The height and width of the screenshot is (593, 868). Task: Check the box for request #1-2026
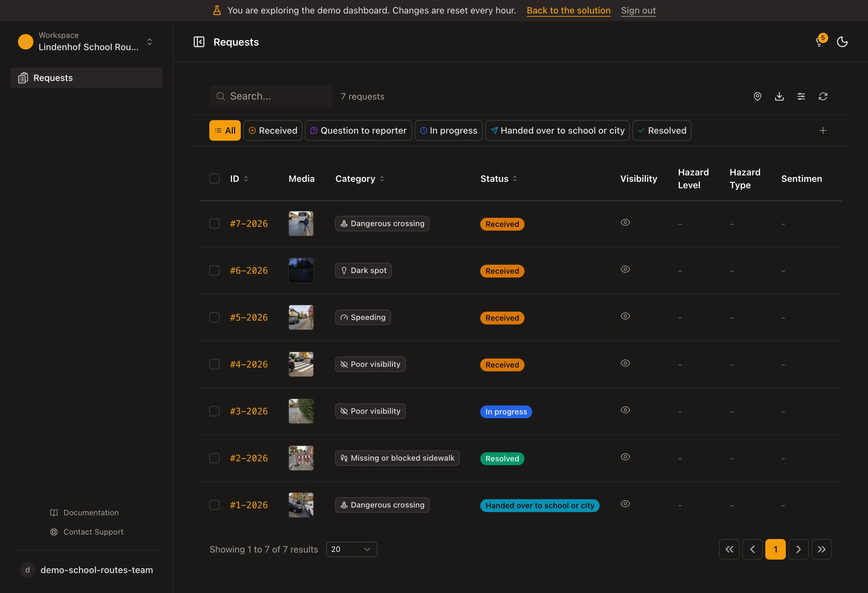[214, 505]
